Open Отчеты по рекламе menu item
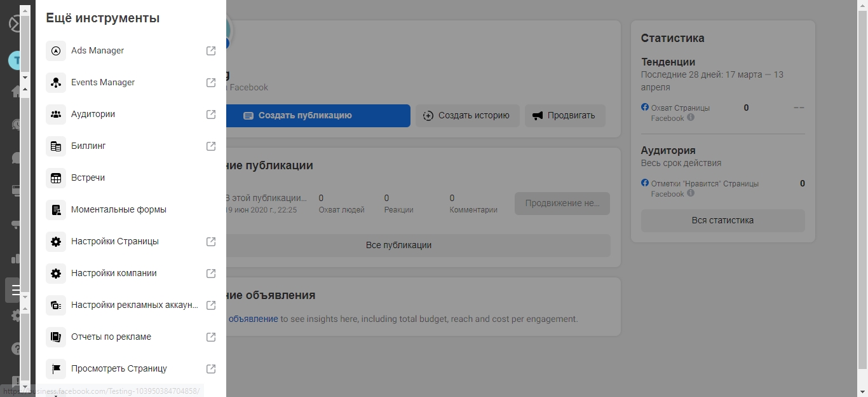This screenshot has width=868, height=397. tap(111, 337)
